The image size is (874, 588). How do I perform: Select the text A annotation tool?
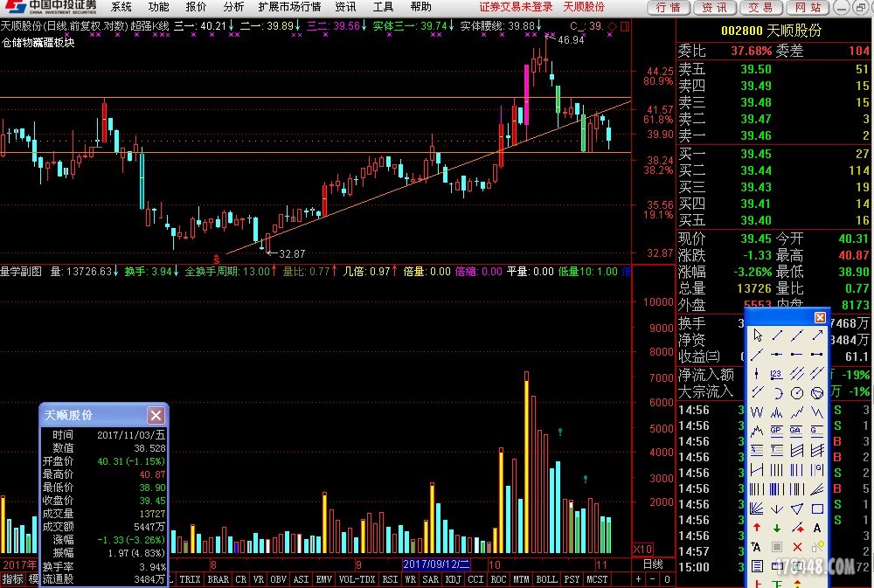tap(817, 528)
